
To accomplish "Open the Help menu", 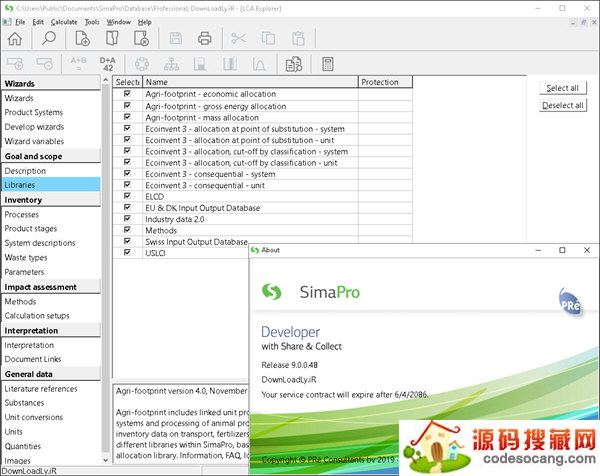I will coord(145,22).
